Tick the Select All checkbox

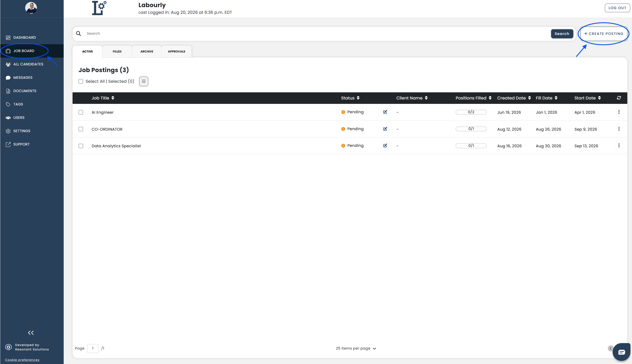coord(81,81)
